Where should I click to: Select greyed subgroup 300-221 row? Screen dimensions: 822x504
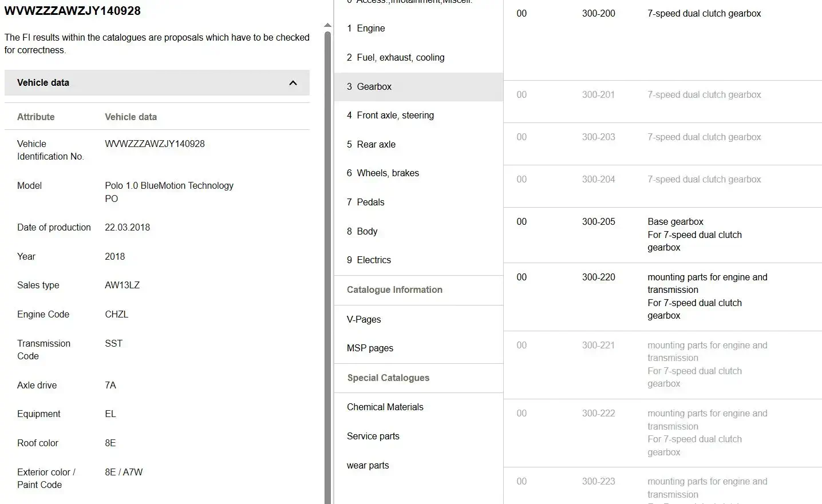[x=663, y=365]
